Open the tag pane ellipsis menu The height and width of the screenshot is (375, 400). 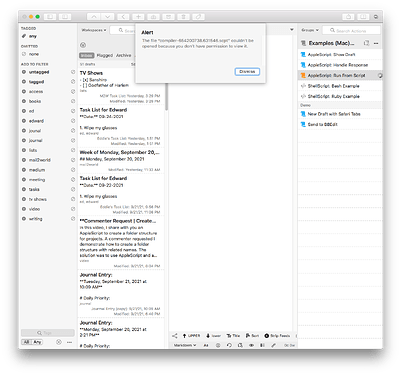(70, 342)
